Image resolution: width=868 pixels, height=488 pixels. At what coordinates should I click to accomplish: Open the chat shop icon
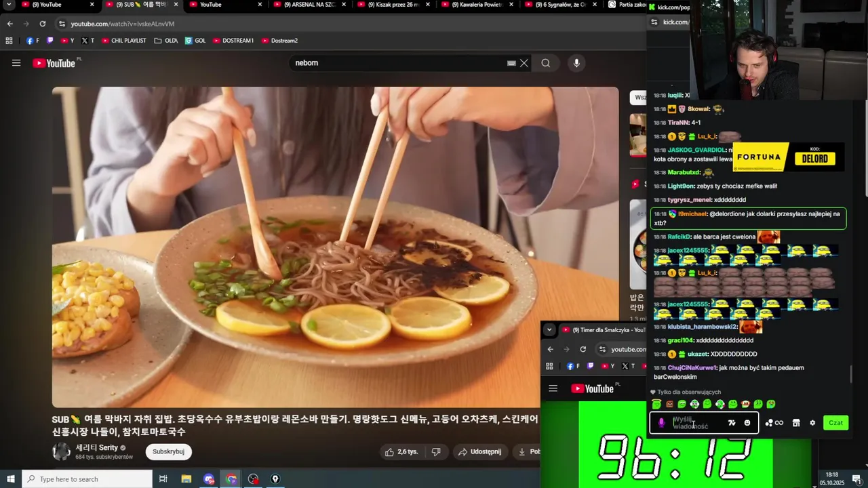pyautogui.click(x=796, y=423)
